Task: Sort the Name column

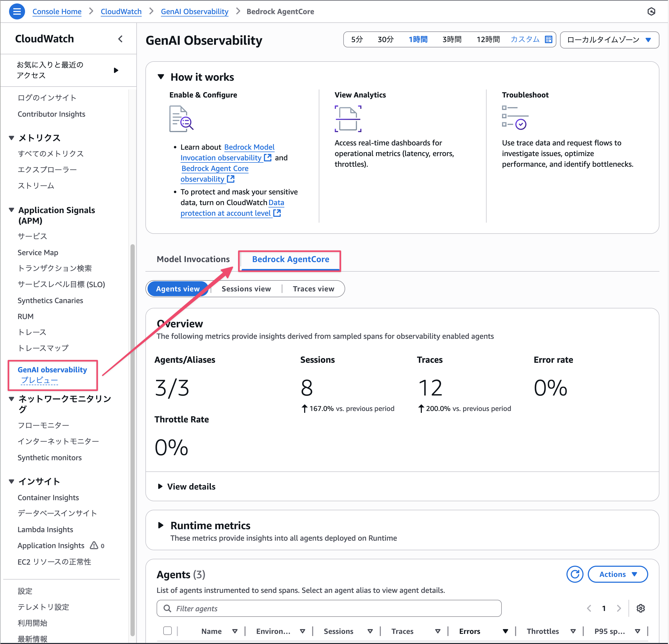Action: [x=235, y=631]
